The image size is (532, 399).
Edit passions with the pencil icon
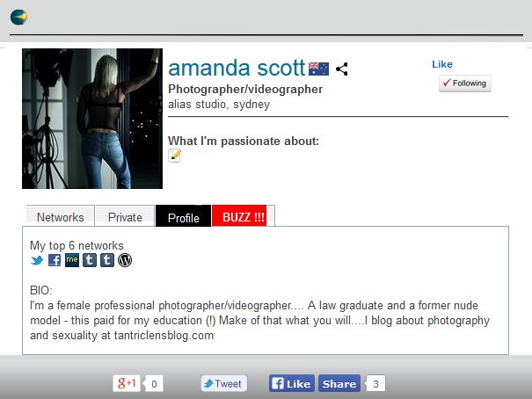[x=174, y=156]
